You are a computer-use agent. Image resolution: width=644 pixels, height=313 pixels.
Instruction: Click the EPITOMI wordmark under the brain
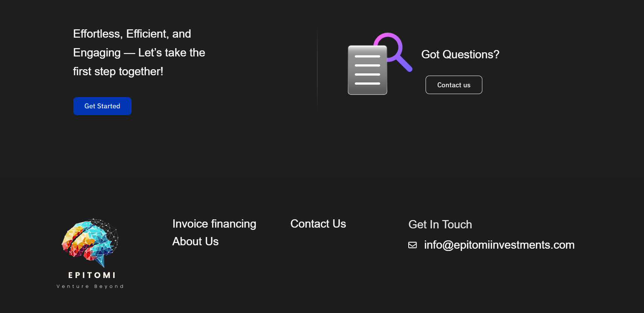click(92, 275)
